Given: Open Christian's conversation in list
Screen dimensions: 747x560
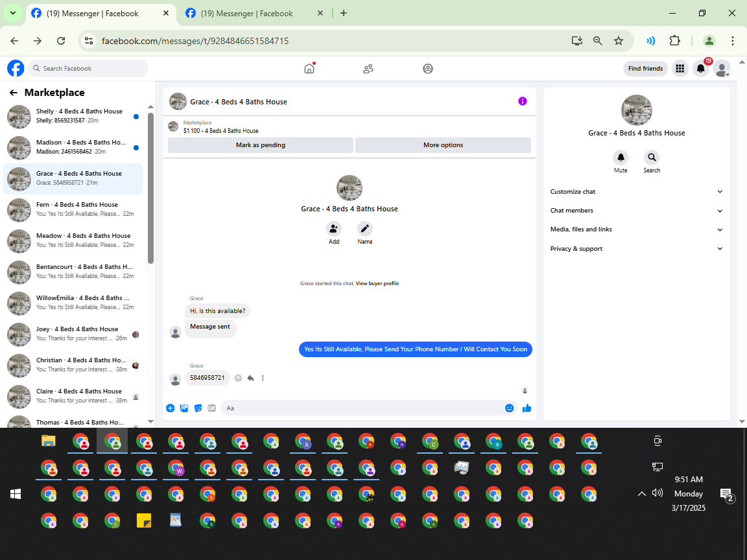Looking at the screenshot, I should (x=73, y=366).
